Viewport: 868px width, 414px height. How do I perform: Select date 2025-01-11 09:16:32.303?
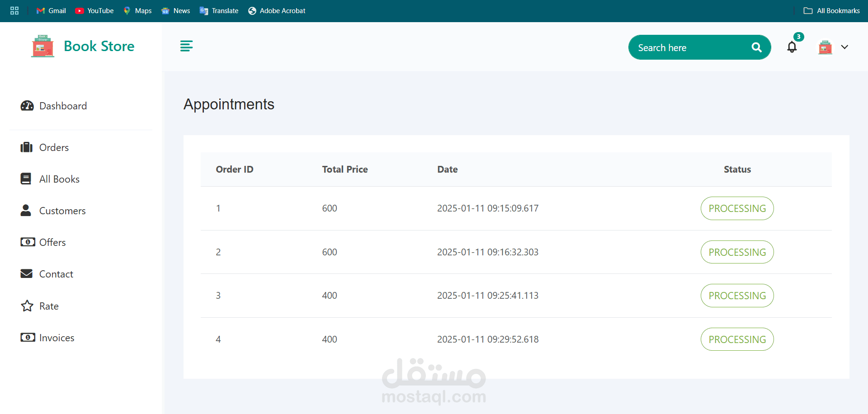(488, 252)
